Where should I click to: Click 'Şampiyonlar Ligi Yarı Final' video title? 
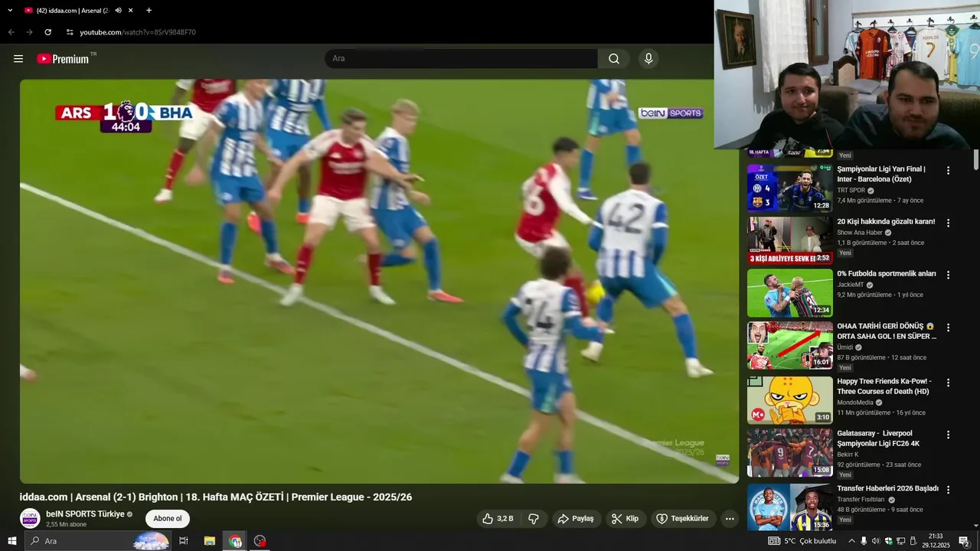881,174
